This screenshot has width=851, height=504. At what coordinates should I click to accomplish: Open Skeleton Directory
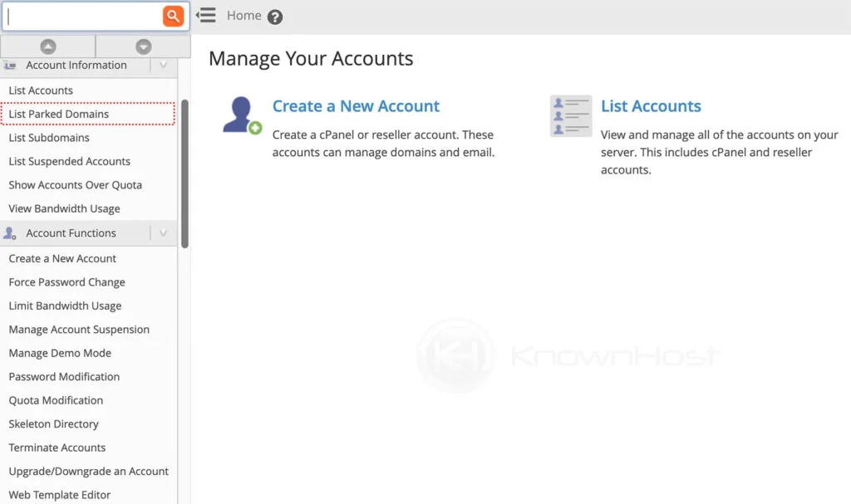54,424
